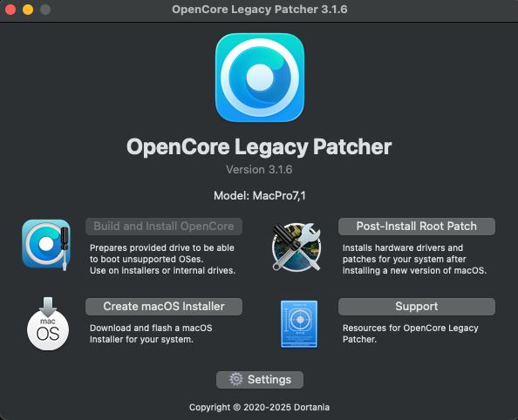Click the 'Installs hardware drivers' description text
Screen dimensions: 518x420
pos(414,259)
